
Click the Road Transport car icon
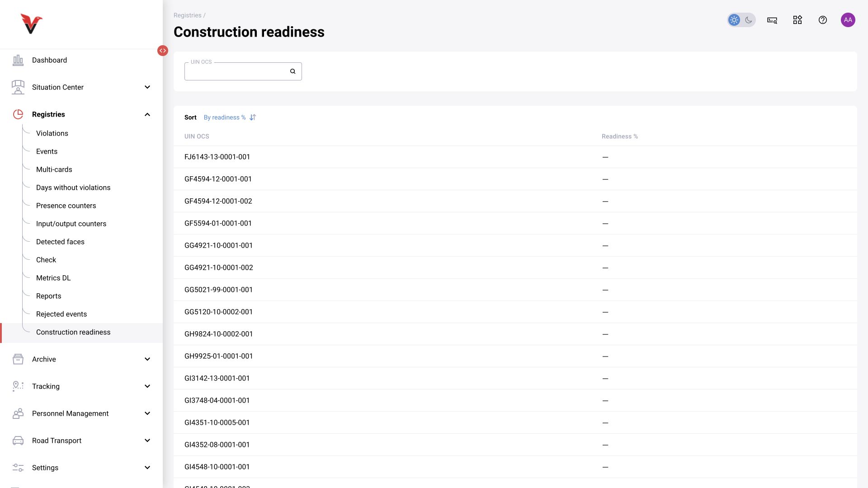pyautogui.click(x=18, y=441)
